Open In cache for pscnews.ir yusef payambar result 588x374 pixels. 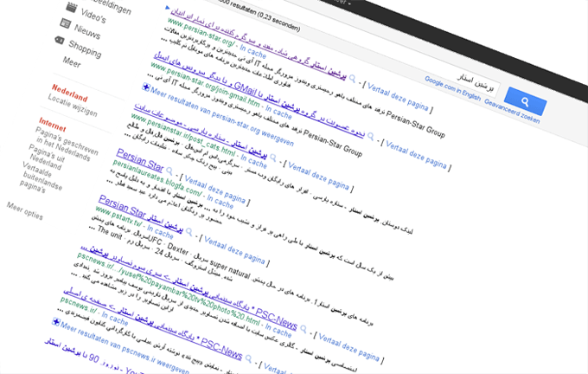[x=278, y=331]
